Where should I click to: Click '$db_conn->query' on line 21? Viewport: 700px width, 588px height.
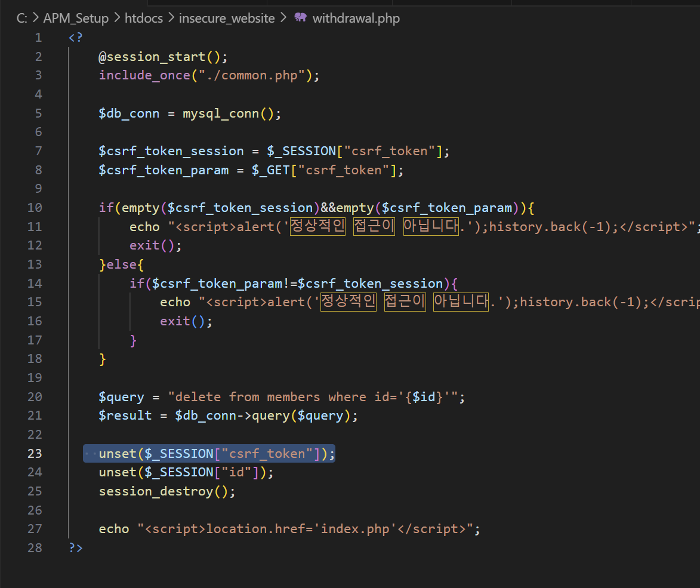[233, 415]
